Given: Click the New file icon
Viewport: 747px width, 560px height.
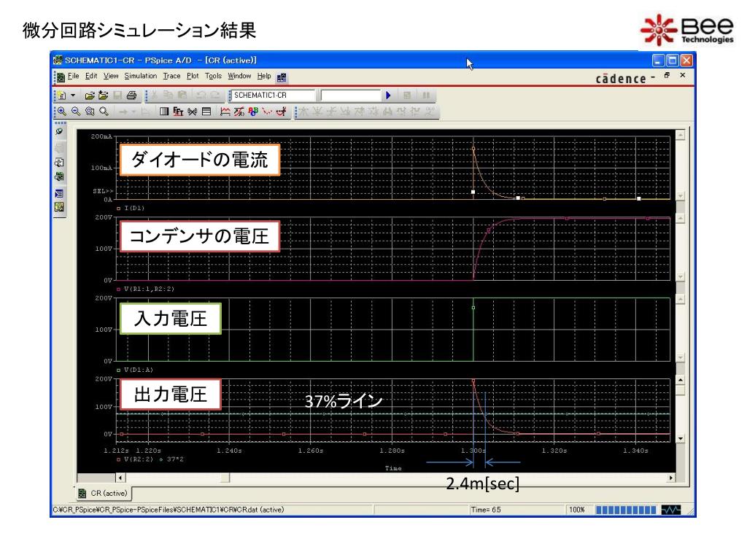Looking at the screenshot, I should click(62, 96).
